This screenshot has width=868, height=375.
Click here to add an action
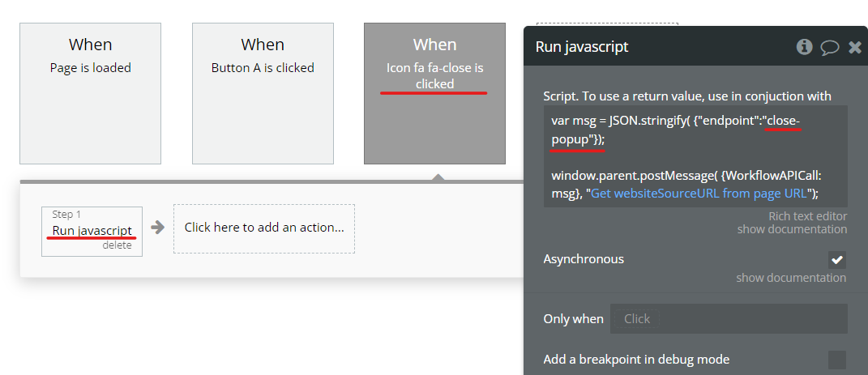[x=263, y=228]
